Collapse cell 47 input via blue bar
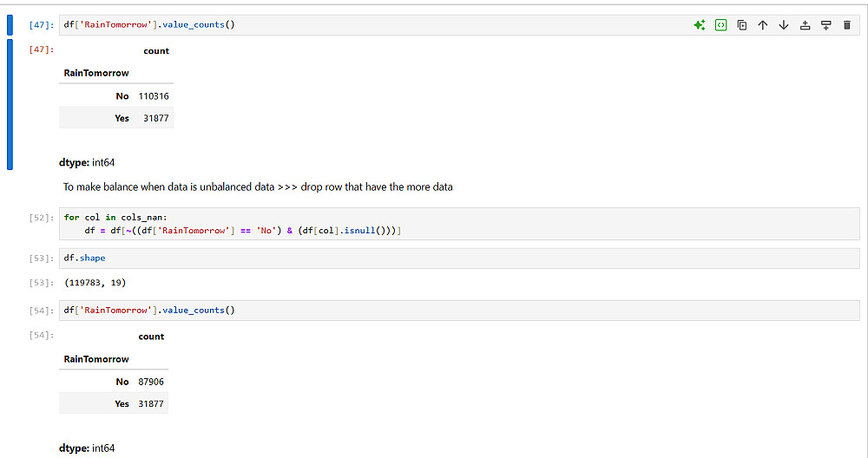The height and width of the screenshot is (458, 868). (x=10, y=24)
